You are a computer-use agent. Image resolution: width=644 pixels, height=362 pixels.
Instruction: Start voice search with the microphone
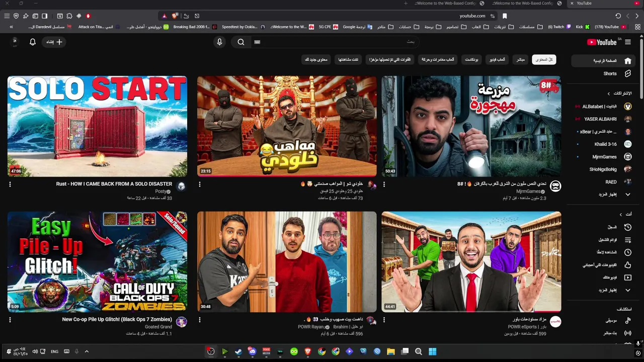pos(219,42)
